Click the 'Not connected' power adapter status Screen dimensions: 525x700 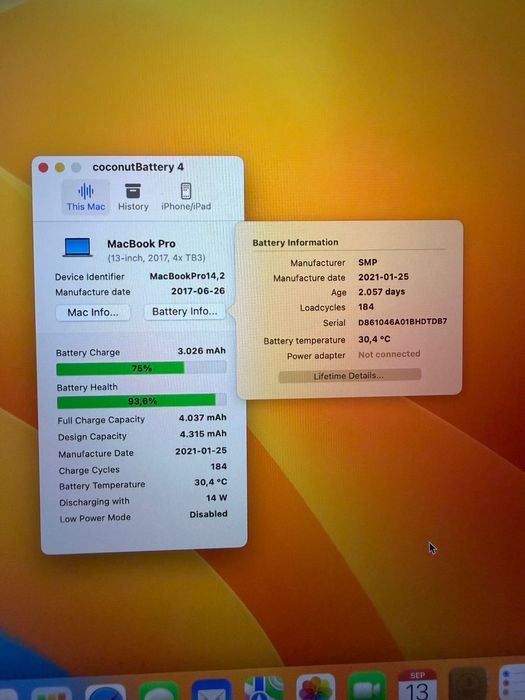[389, 354]
